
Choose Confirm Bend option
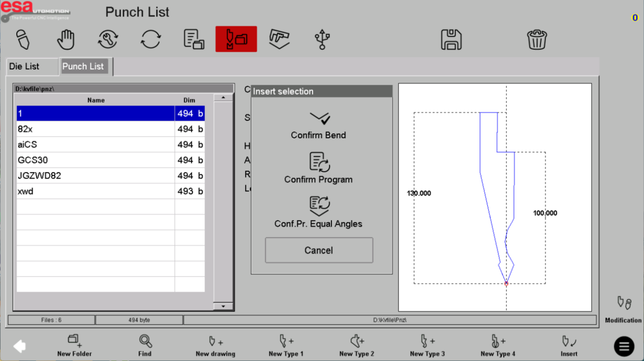(x=319, y=125)
